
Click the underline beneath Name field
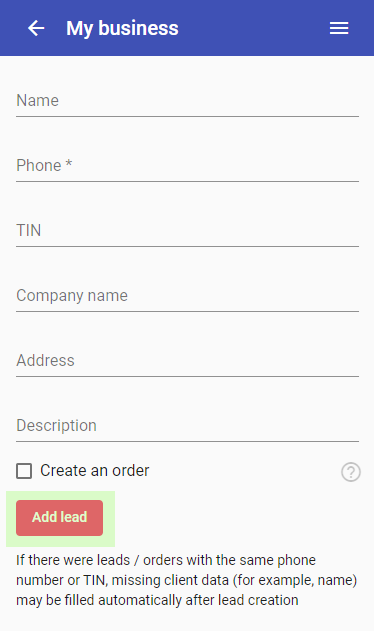pyautogui.click(x=187, y=117)
